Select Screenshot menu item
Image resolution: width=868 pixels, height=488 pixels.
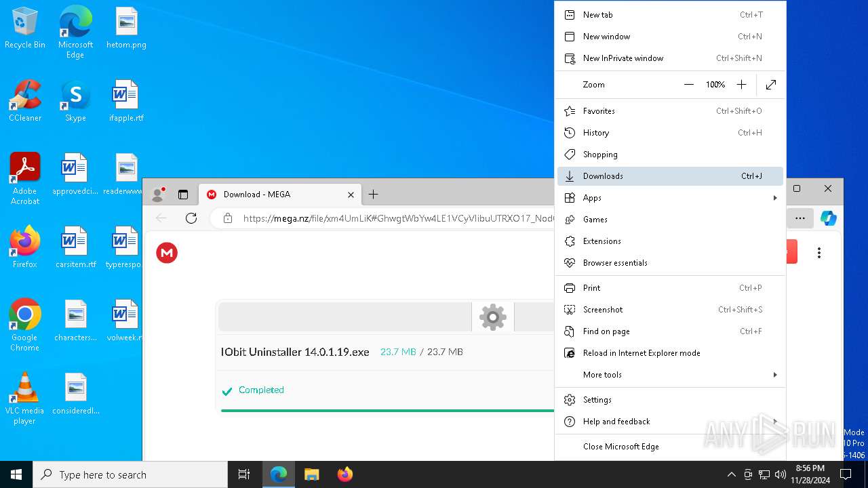tap(670, 310)
